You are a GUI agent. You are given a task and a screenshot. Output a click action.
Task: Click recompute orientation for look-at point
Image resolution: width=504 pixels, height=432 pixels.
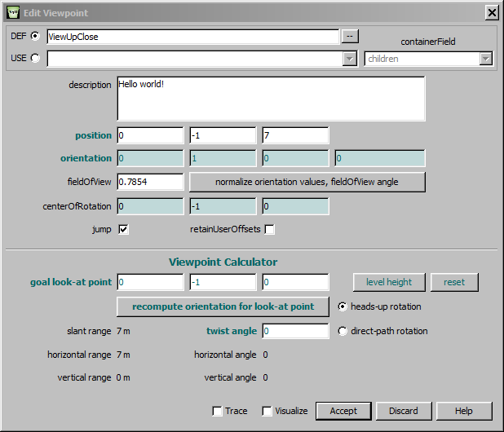pos(223,306)
